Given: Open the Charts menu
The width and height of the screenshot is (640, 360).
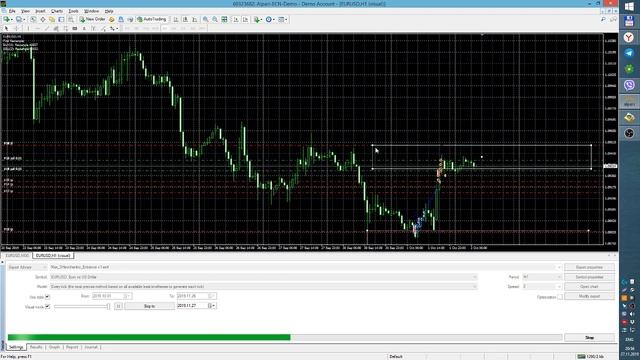Looking at the screenshot, I should point(57,11).
